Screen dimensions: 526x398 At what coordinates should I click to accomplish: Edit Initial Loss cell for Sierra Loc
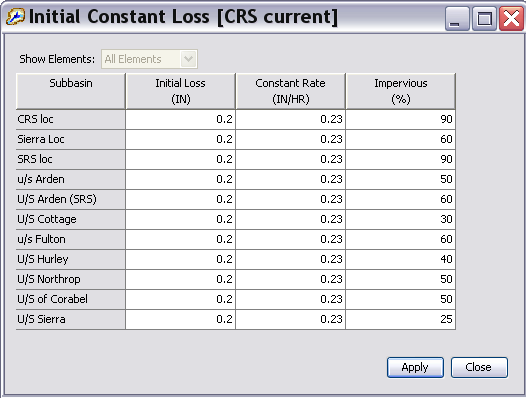181,139
